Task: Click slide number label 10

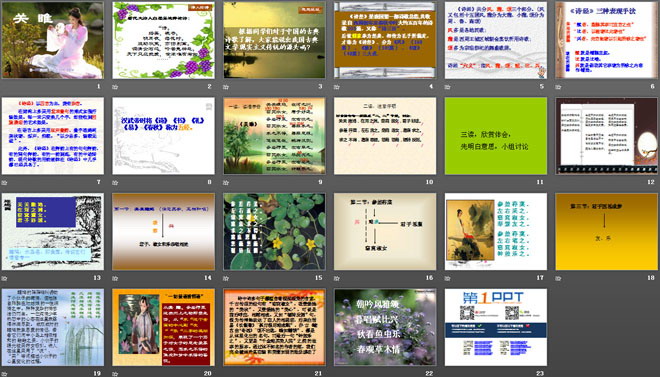Action: tap(429, 182)
